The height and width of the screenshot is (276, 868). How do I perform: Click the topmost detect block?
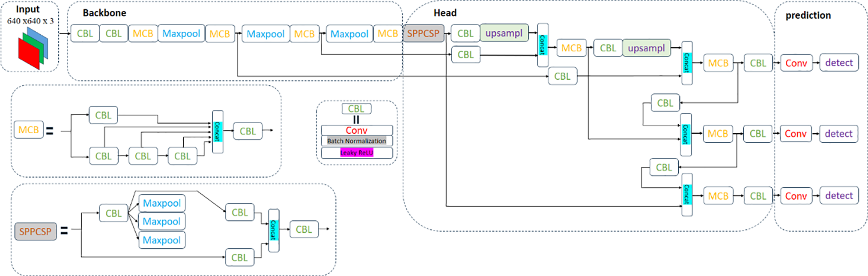839,63
